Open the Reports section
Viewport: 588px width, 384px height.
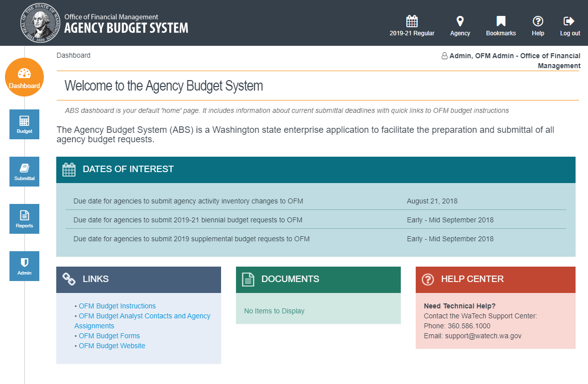(24, 218)
